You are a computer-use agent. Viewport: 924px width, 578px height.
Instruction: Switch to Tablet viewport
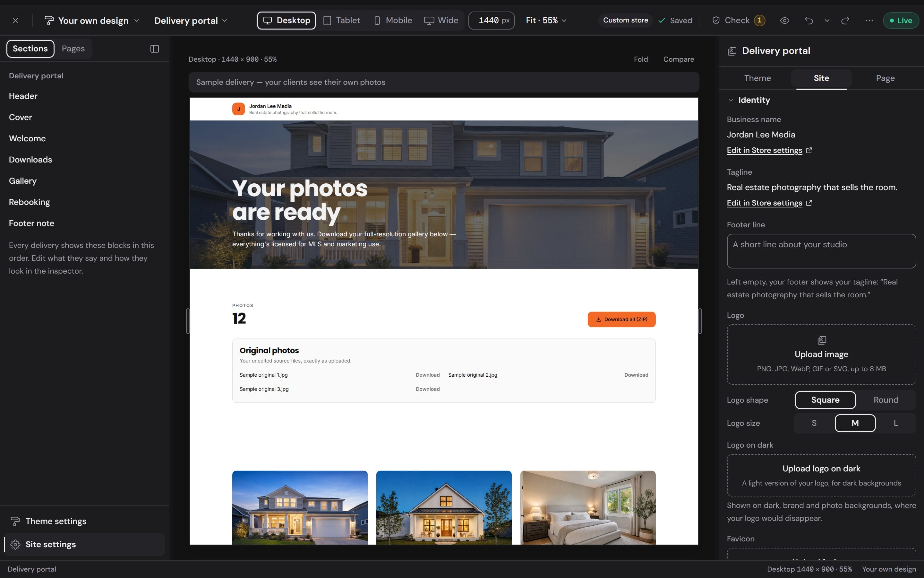tap(342, 20)
